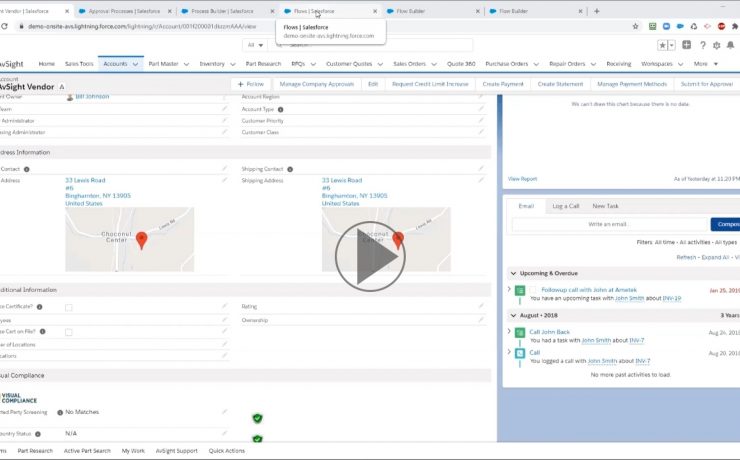This screenshot has width=740, height=460.
Task: Click the shipping address map thumbnail
Action: [386, 239]
